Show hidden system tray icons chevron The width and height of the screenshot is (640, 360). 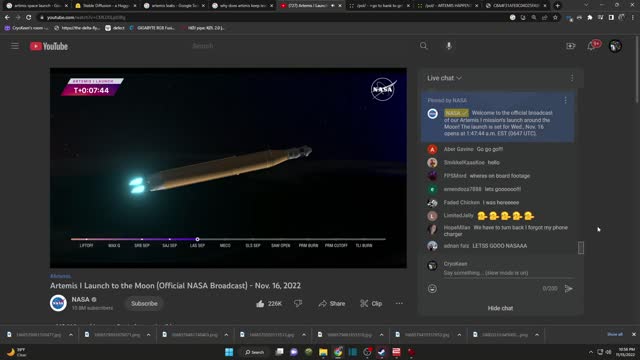(591, 352)
